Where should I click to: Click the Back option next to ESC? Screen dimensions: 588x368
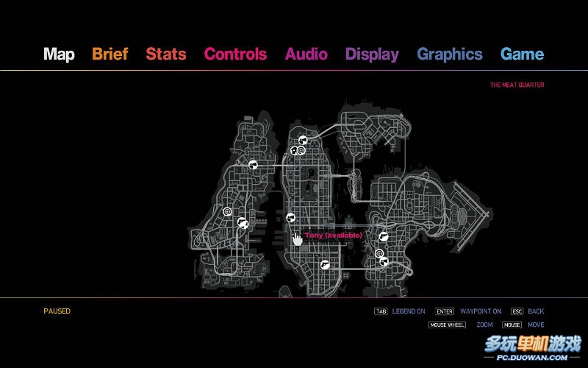pyautogui.click(x=536, y=311)
